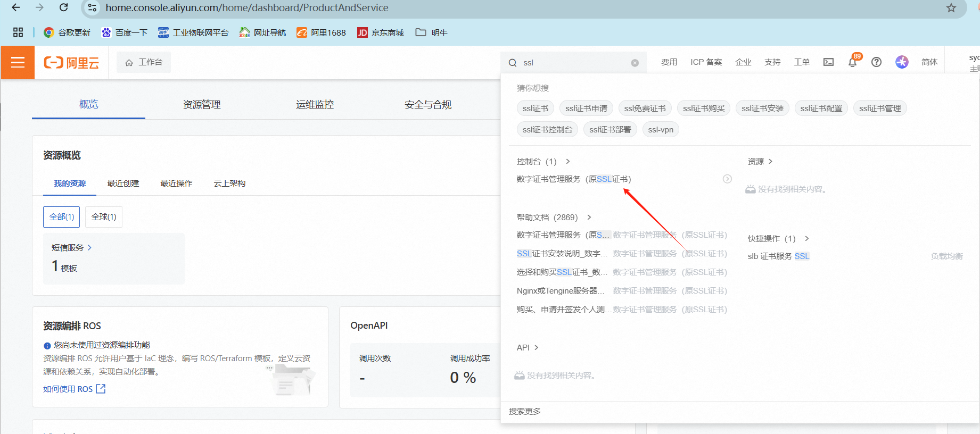Screen dimensions: 980x434
Task: Open the AI assistant star icon
Action: click(x=902, y=62)
